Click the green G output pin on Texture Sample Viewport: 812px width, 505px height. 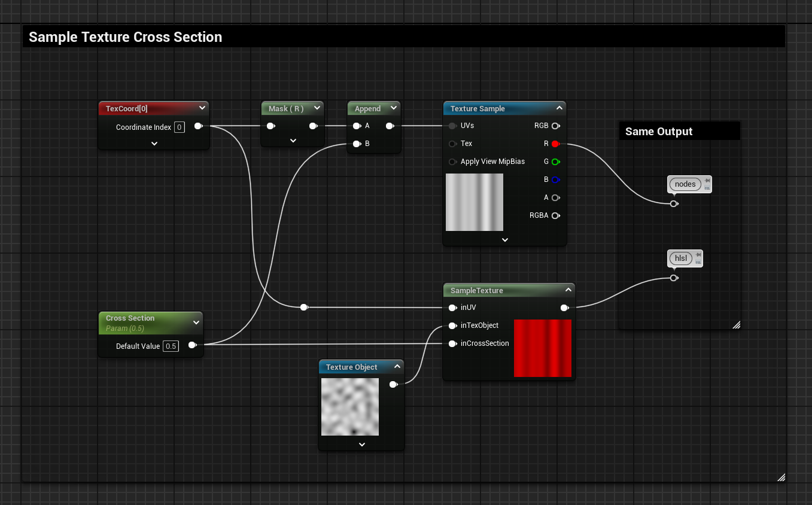(x=555, y=162)
